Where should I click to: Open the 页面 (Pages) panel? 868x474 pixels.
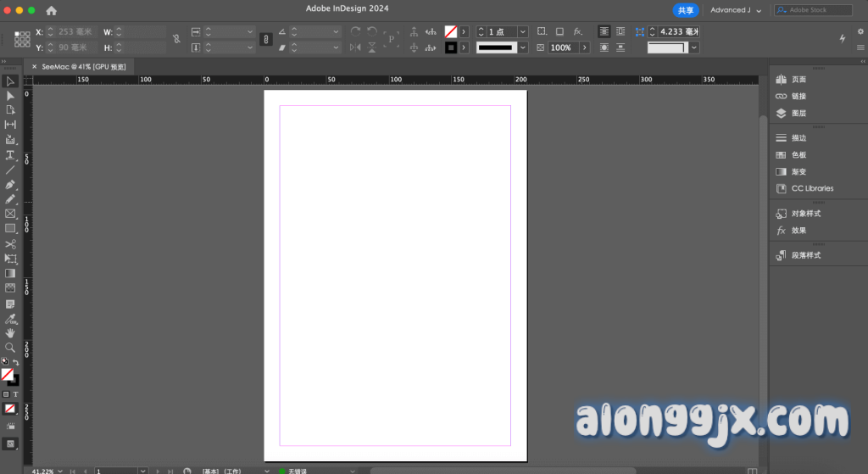[798, 80]
